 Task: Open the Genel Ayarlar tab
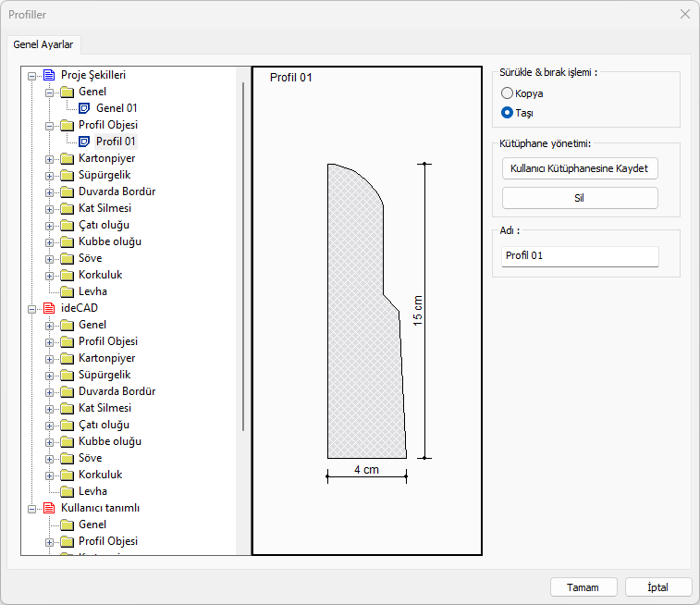coord(43,44)
